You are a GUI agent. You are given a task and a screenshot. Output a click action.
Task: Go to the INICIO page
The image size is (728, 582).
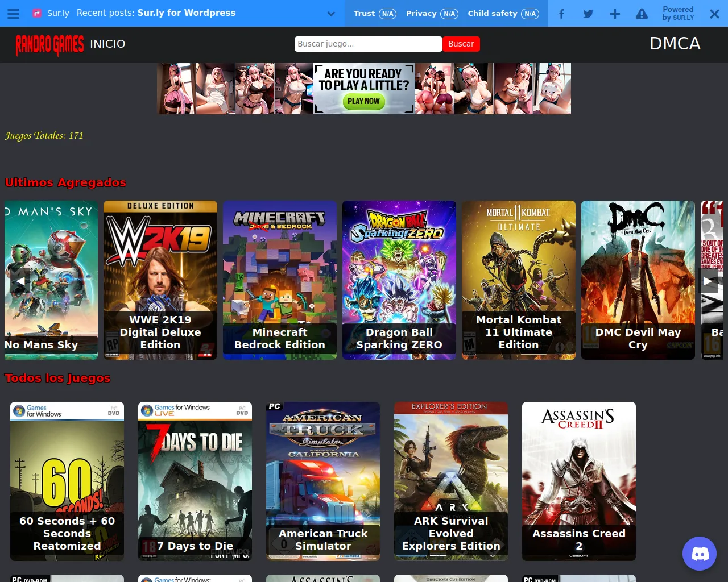coord(107,44)
